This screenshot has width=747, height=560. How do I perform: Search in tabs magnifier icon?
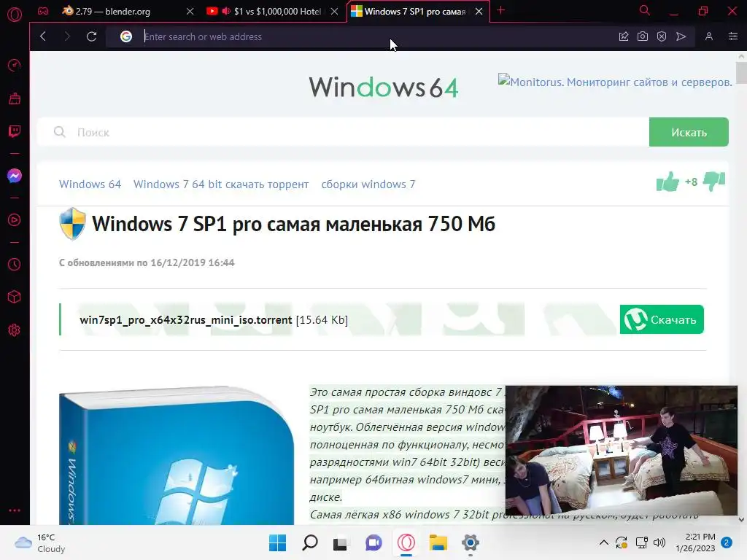point(645,10)
